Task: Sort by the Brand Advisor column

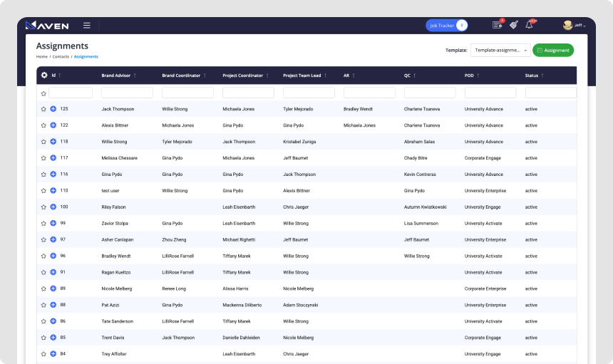Action: tap(118, 76)
